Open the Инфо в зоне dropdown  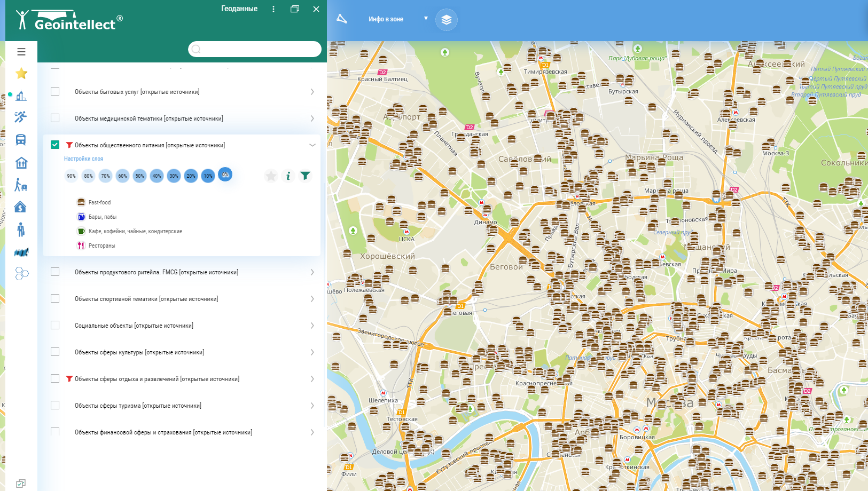coord(398,19)
